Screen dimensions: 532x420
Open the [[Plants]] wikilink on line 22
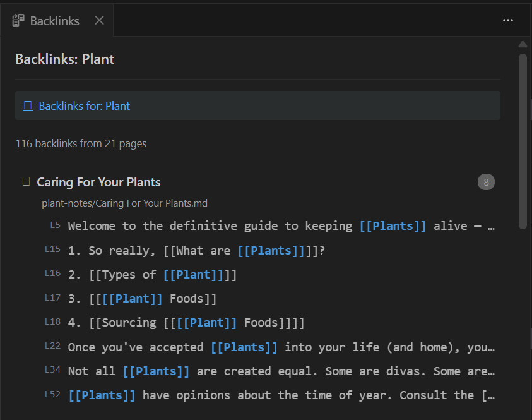click(x=244, y=346)
